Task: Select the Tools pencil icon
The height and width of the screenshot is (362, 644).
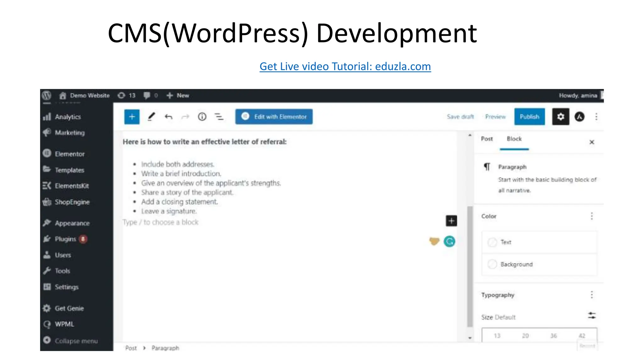Action: pyautogui.click(x=151, y=117)
